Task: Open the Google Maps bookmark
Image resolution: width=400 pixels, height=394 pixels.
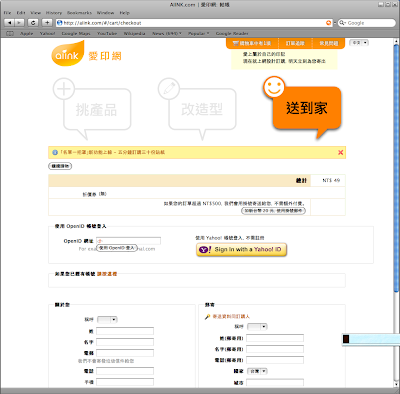Action: tap(76, 33)
